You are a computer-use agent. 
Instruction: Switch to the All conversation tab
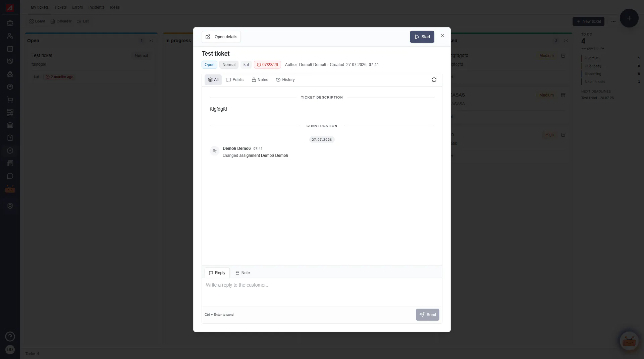213,80
